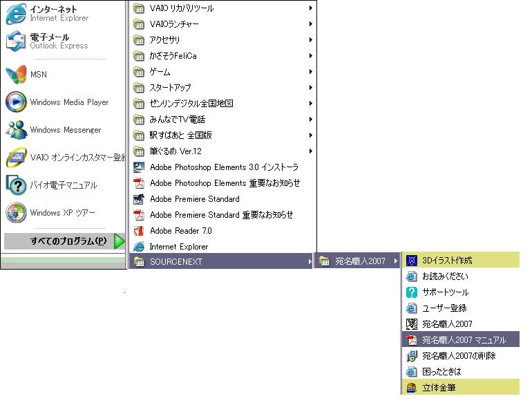This screenshot has height=403, width=532.
Task: Click ゼンリンデジタル全国地図 label
Action: point(191,104)
